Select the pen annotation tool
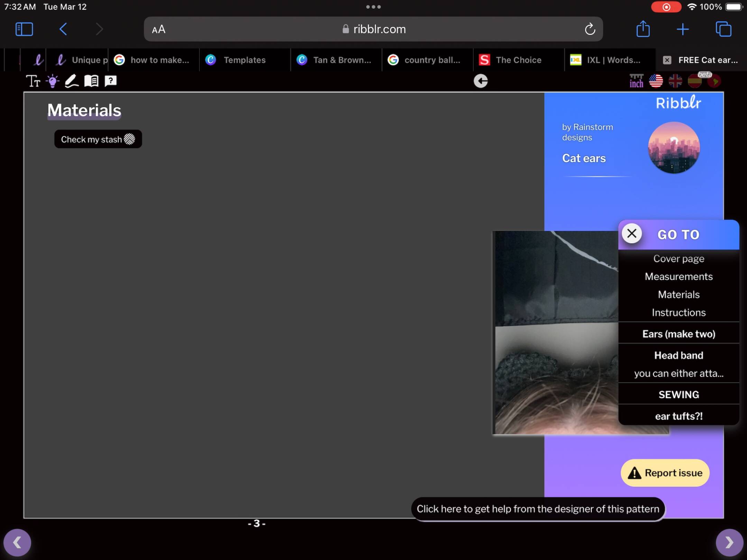 72,81
